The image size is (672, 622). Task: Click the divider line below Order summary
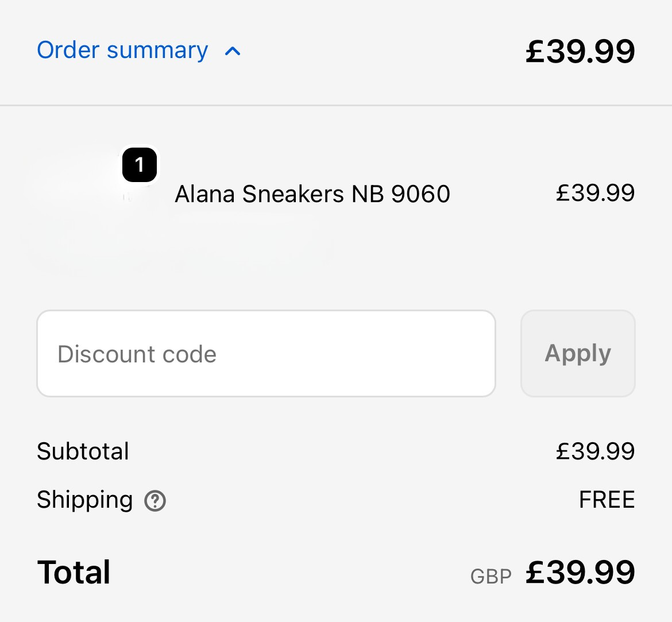tap(336, 105)
